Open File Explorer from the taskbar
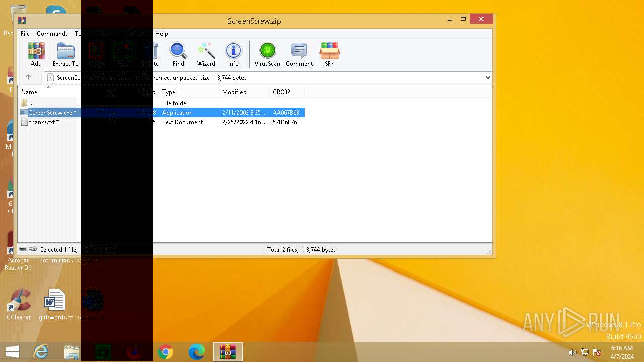644x362 pixels. click(x=72, y=352)
